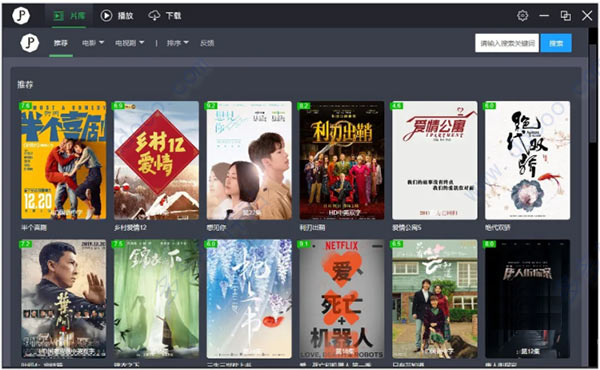The width and height of the screenshot is (600, 370).
Task: Open settings via the gear icon
Action: [x=522, y=16]
